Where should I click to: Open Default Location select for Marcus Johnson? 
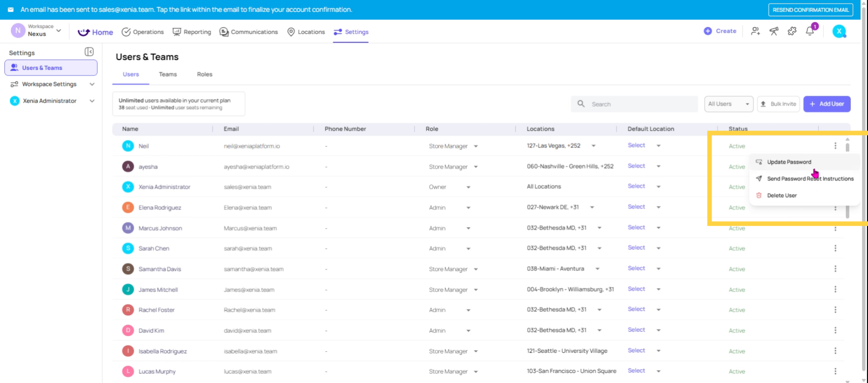click(644, 228)
